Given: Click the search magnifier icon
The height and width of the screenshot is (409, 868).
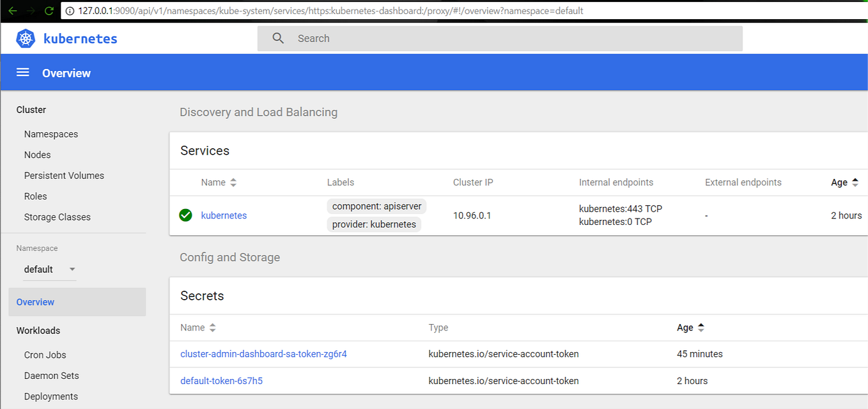Looking at the screenshot, I should 278,38.
